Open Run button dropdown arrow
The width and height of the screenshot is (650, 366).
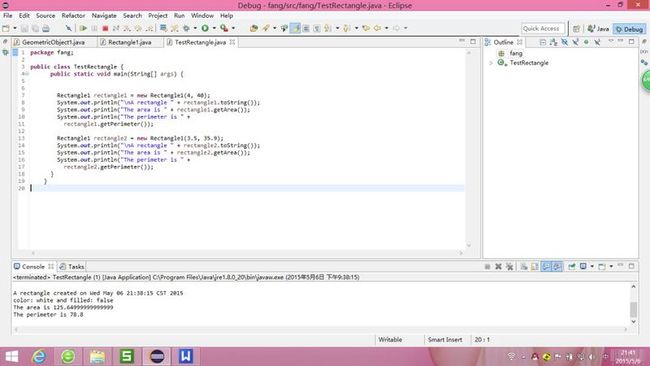(214, 28)
